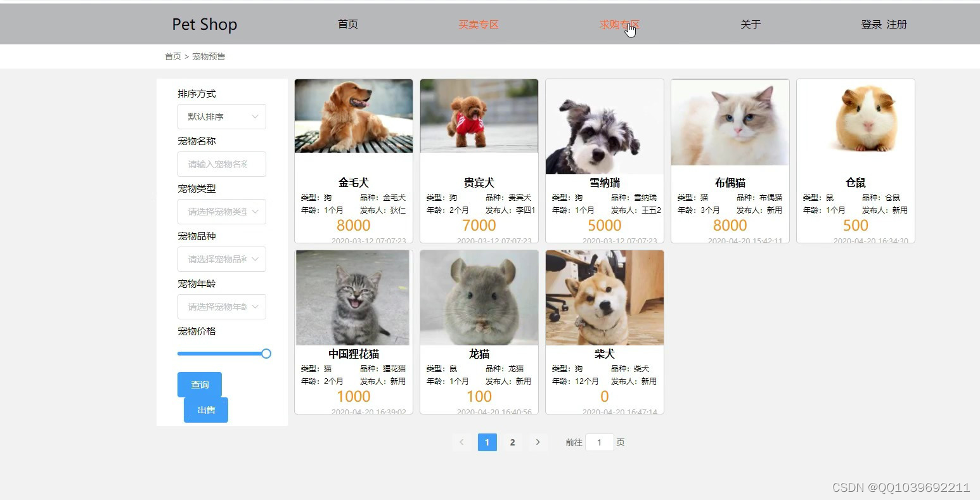Select the 买卖专区 menu item
This screenshot has height=500, width=980.
pos(479,24)
